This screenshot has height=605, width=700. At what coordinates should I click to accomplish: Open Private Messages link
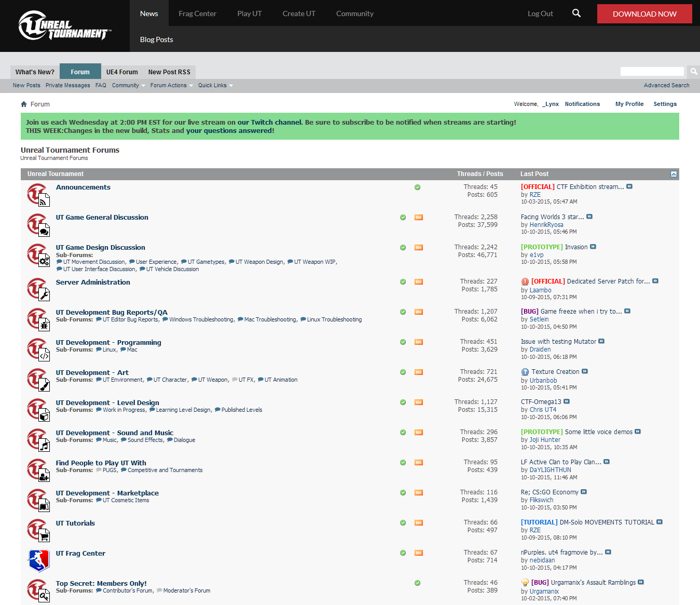click(x=67, y=85)
